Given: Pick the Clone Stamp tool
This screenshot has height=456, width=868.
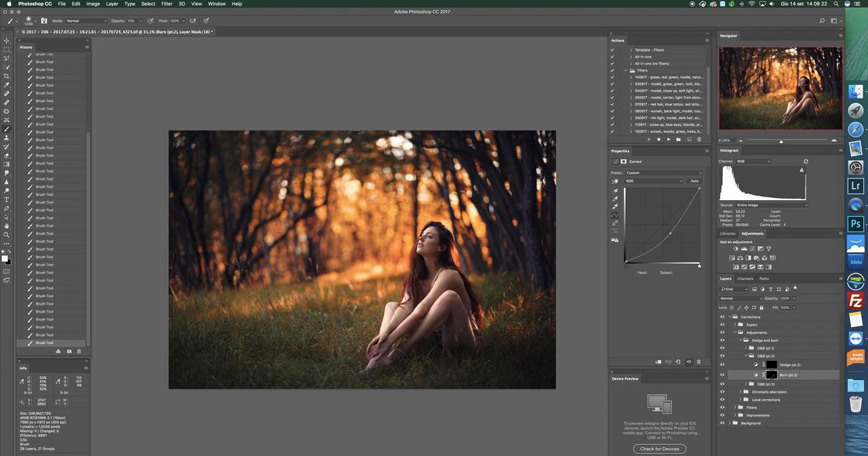Looking at the screenshot, I should [x=7, y=138].
